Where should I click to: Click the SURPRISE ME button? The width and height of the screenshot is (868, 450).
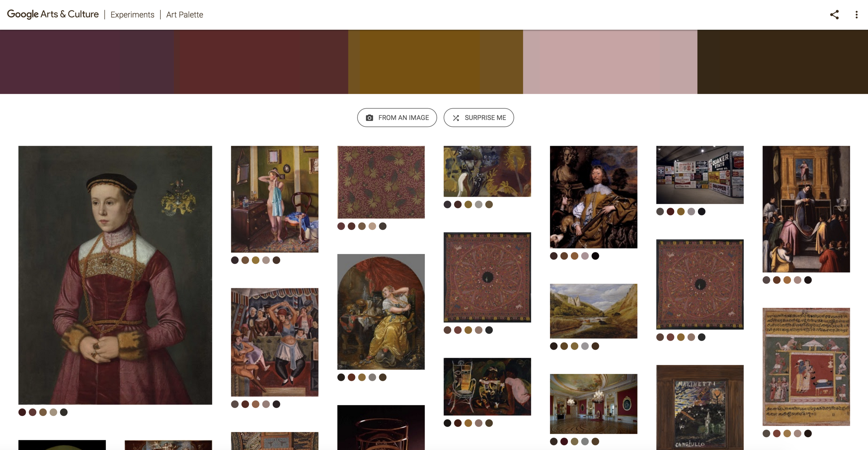coord(479,118)
